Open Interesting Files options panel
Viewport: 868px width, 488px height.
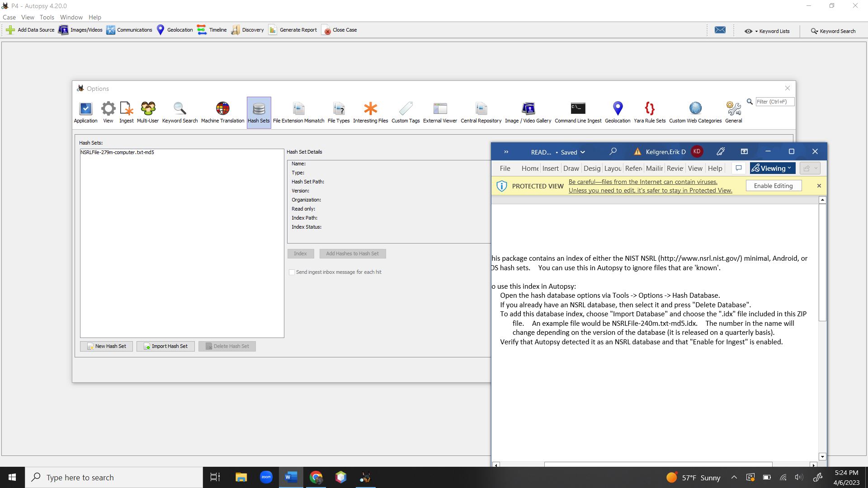370,112
